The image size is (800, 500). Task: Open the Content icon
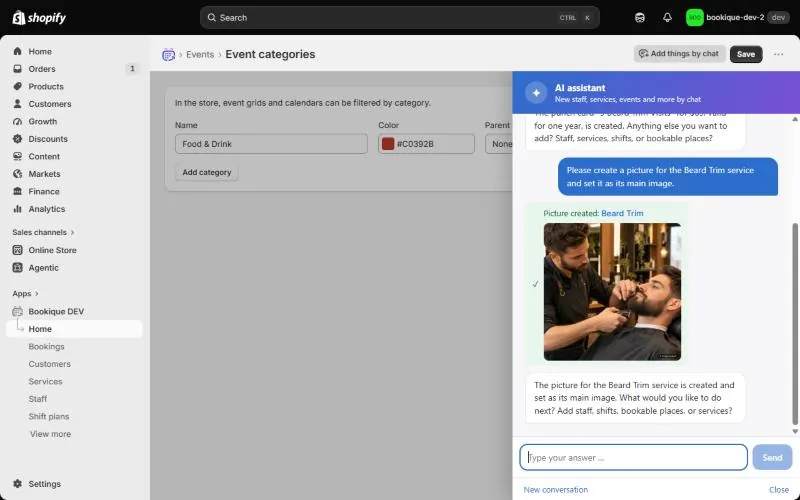pyautogui.click(x=17, y=156)
